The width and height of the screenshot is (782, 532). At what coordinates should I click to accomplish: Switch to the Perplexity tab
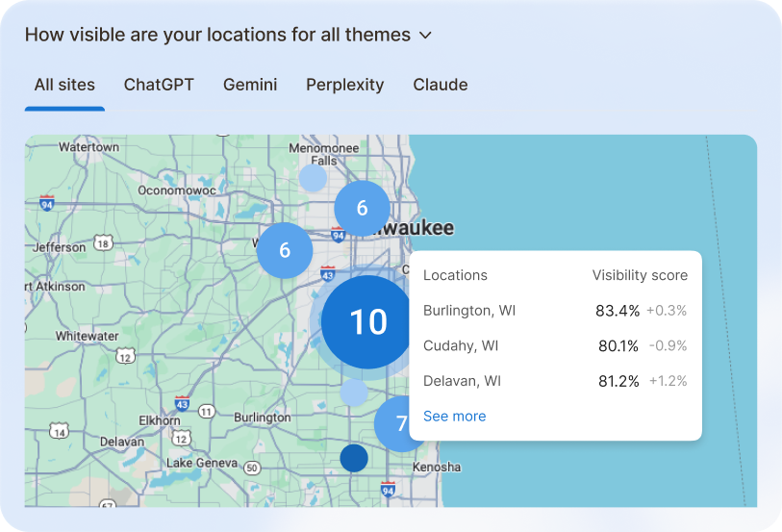344,86
